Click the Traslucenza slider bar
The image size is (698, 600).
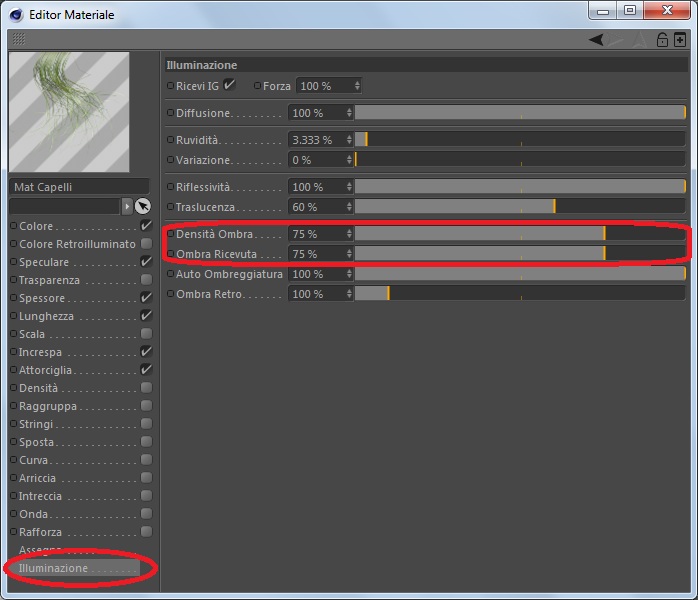click(x=520, y=207)
